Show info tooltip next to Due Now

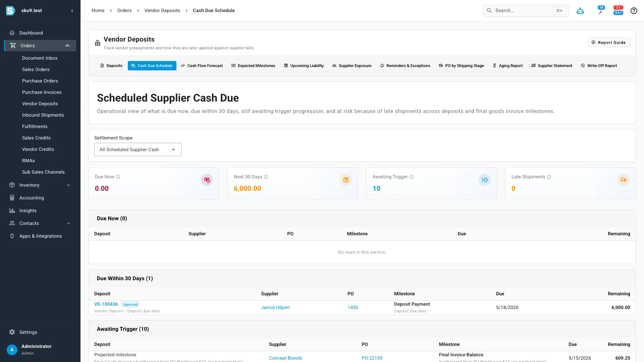(118, 177)
